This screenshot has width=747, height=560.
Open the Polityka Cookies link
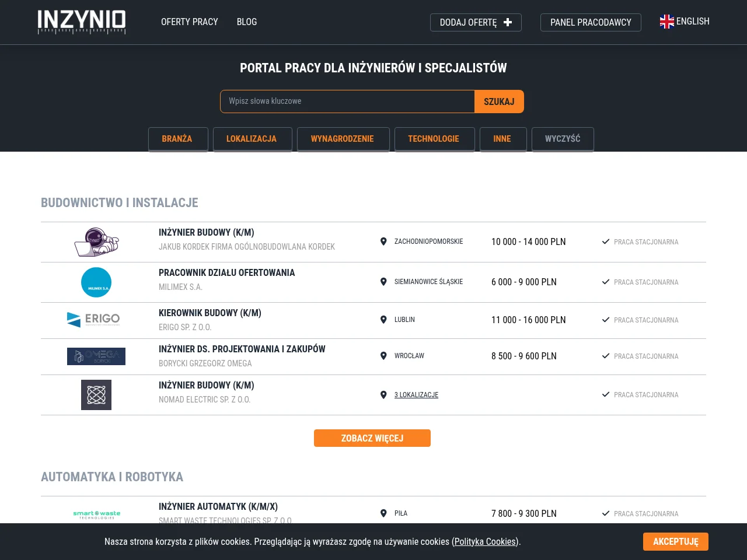485,541
